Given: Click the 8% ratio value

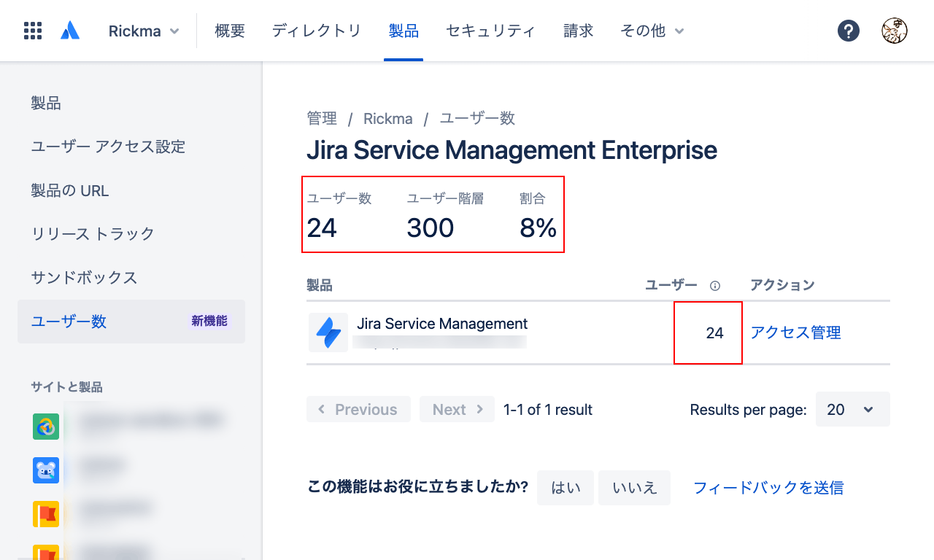Looking at the screenshot, I should tap(539, 228).
